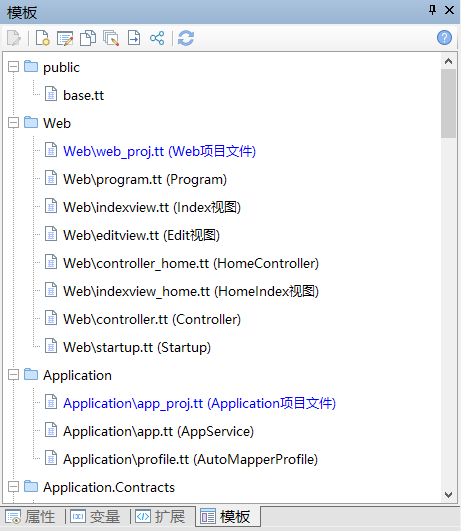This screenshot has height=531, width=461.
Task: Collapse the Application.Contracts folder node
Action: coord(13,487)
